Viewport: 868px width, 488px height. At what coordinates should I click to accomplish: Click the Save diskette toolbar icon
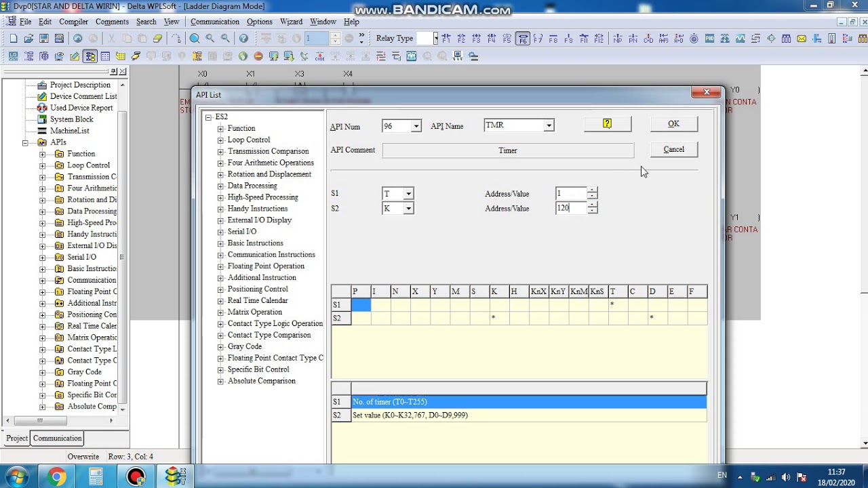pyautogui.click(x=44, y=39)
